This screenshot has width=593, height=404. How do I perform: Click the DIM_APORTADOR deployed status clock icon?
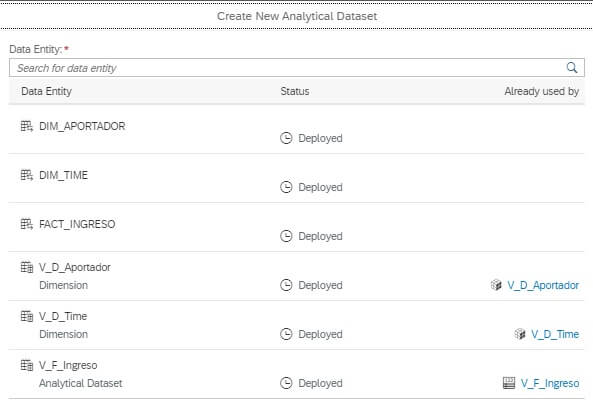point(286,138)
